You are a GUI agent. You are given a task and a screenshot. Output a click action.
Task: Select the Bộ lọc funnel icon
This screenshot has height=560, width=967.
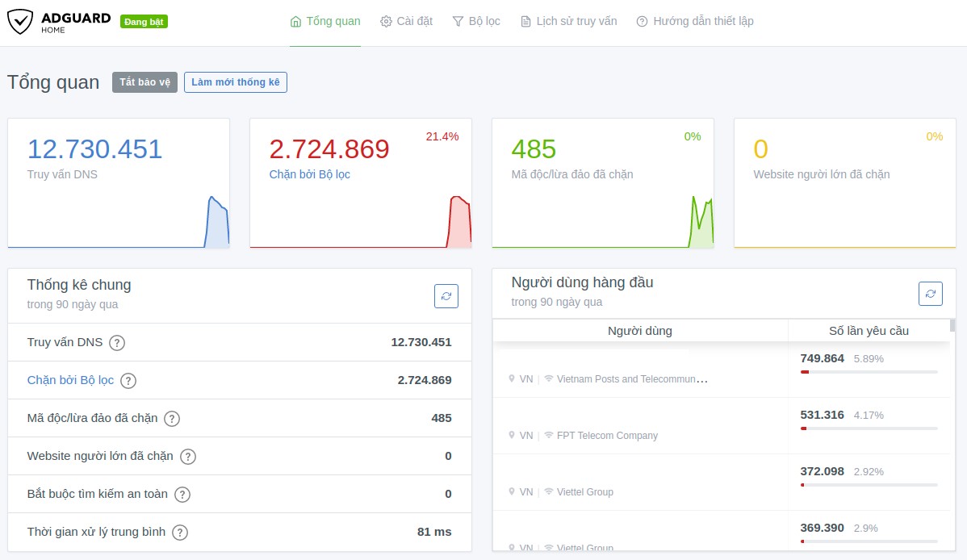coord(458,21)
